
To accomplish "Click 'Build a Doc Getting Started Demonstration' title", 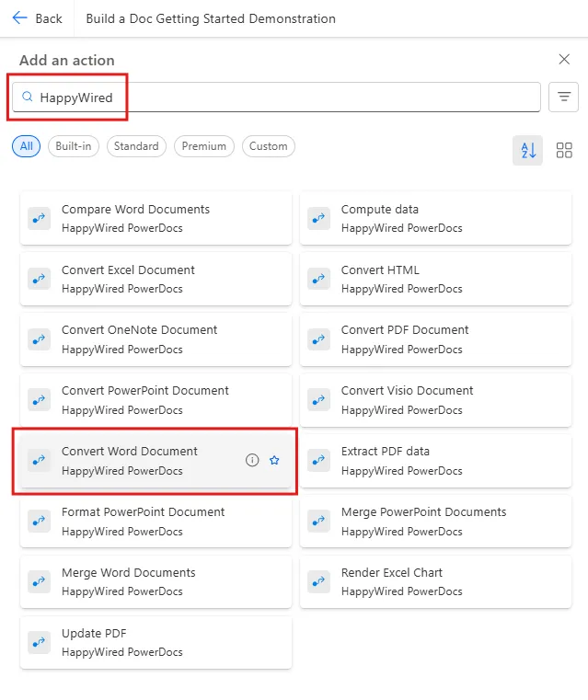I will (211, 18).
